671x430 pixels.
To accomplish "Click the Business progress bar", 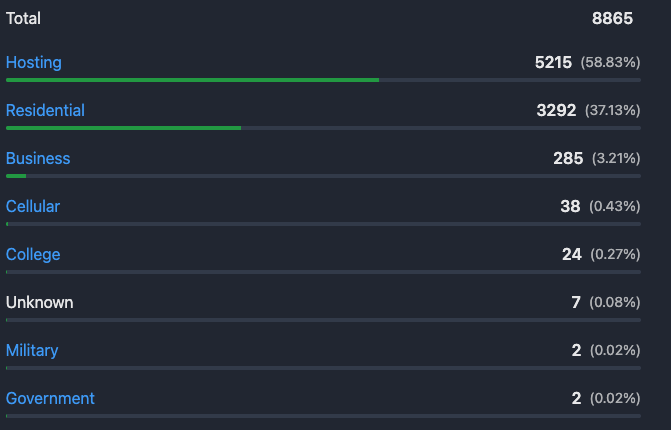I will pos(16,175).
